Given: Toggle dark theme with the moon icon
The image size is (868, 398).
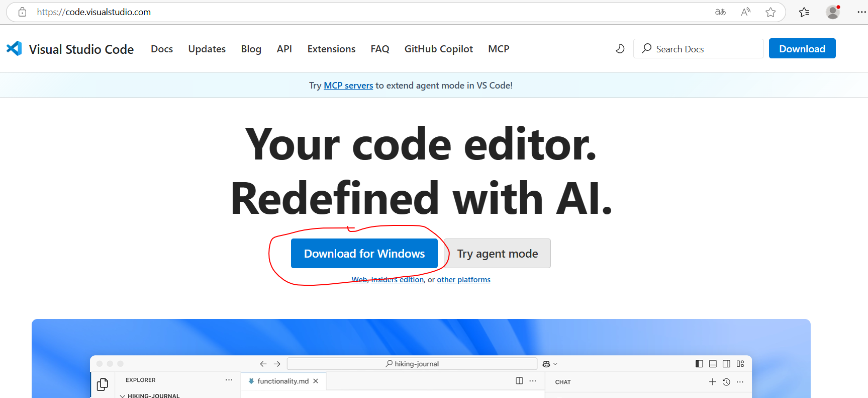Looking at the screenshot, I should (620, 49).
